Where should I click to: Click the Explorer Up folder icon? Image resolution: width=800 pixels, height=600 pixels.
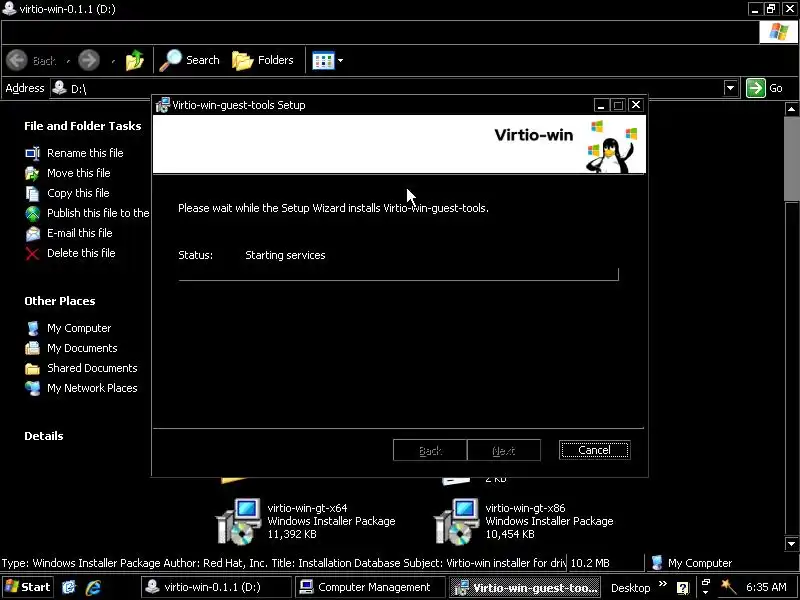pyautogui.click(x=135, y=60)
